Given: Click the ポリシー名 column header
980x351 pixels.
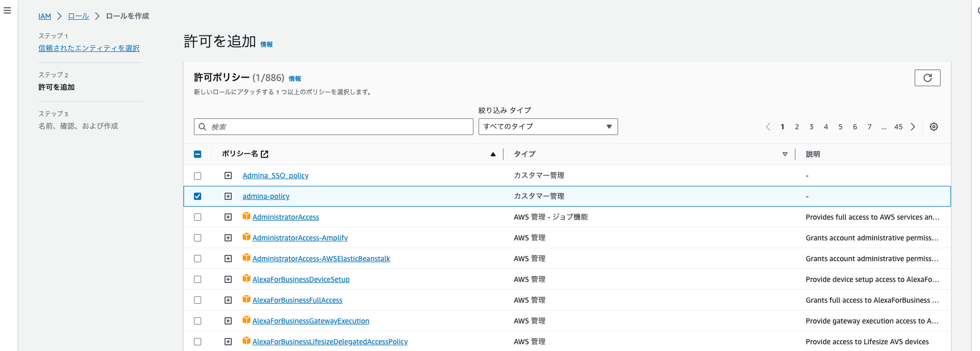Looking at the screenshot, I should coord(240,154).
